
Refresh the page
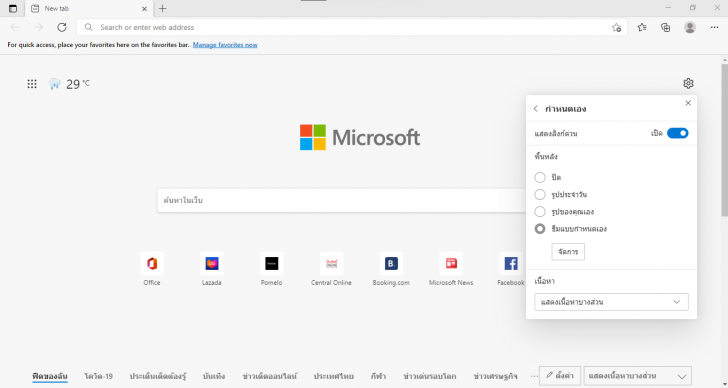[x=62, y=27]
